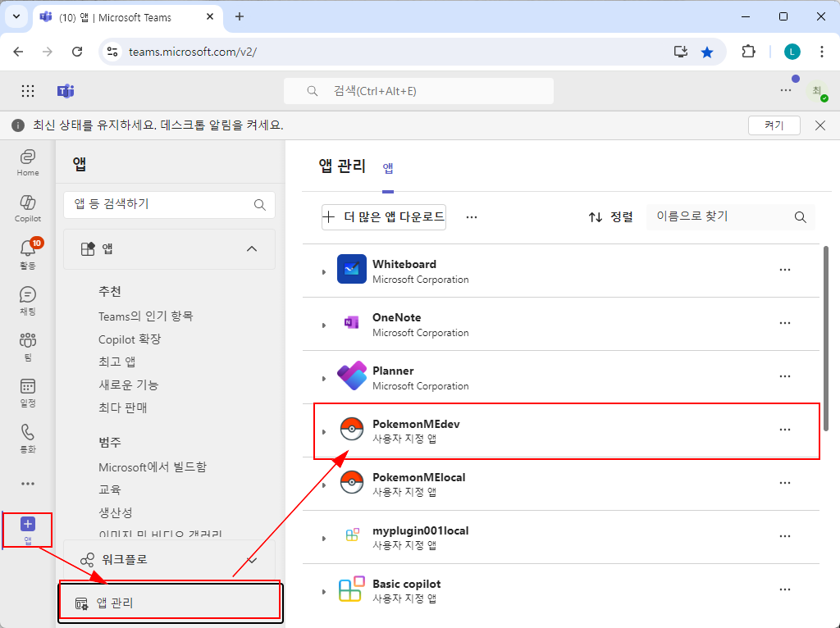Open myplugin001local app icon
The image size is (840, 628).
tap(352, 535)
